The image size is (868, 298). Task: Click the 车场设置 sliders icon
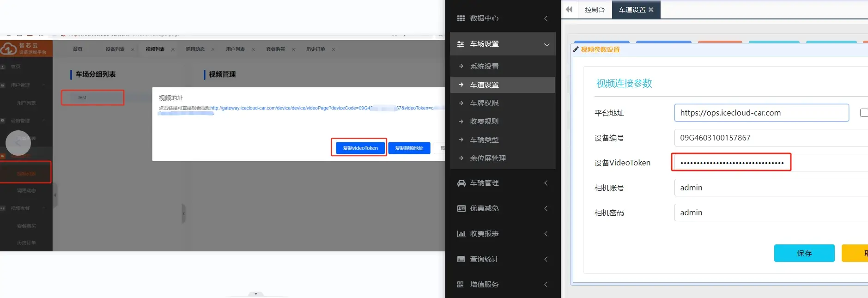click(x=461, y=44)
